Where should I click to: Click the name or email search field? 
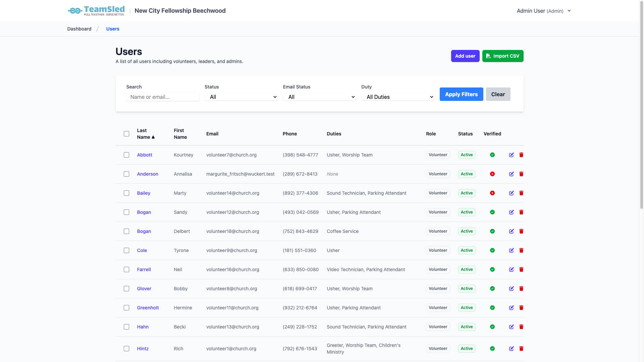click(163, 97)
